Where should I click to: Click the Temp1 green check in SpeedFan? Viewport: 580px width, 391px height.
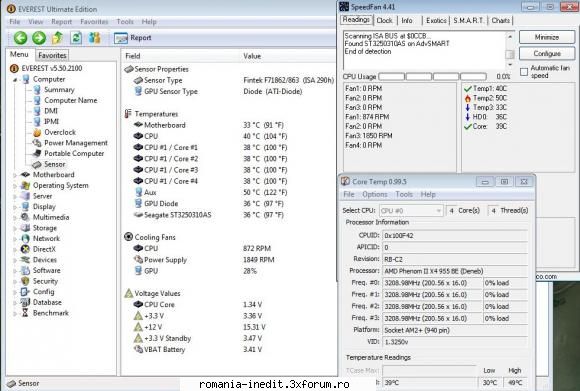point(468,88)
